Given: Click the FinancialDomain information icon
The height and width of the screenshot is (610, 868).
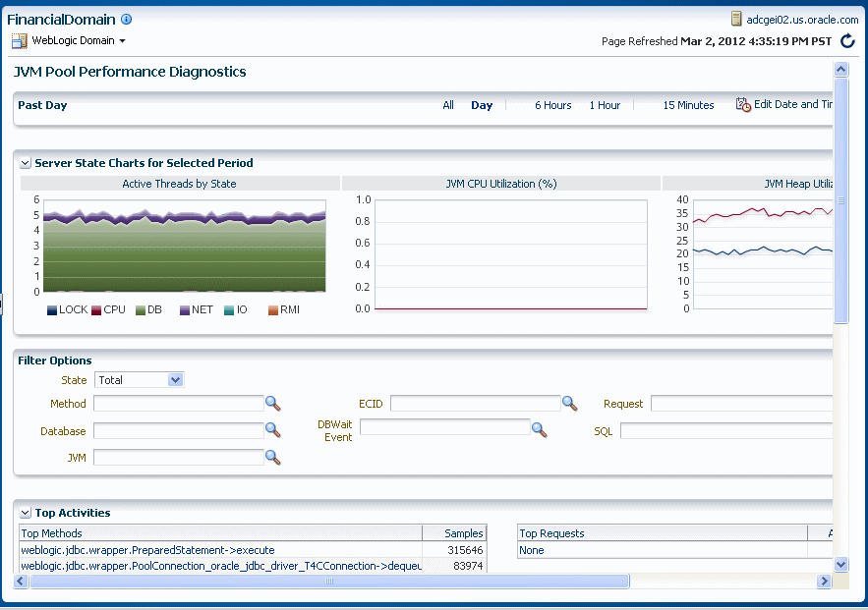Looking at the screenshot, I should [126, 20].
